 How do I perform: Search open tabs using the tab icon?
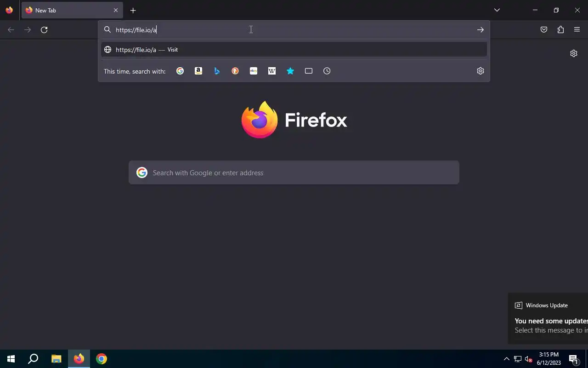[309, 71]
